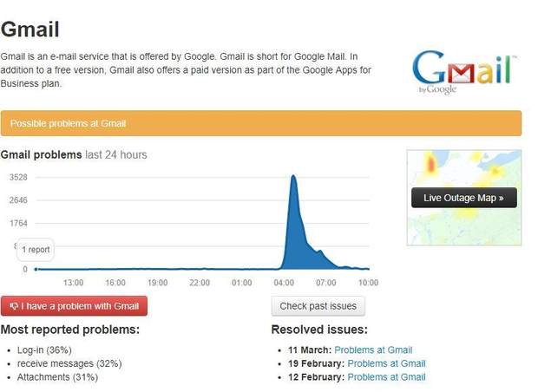
Task: Open the 11 March Problems at Gmail link
Action: click(373, 350)
